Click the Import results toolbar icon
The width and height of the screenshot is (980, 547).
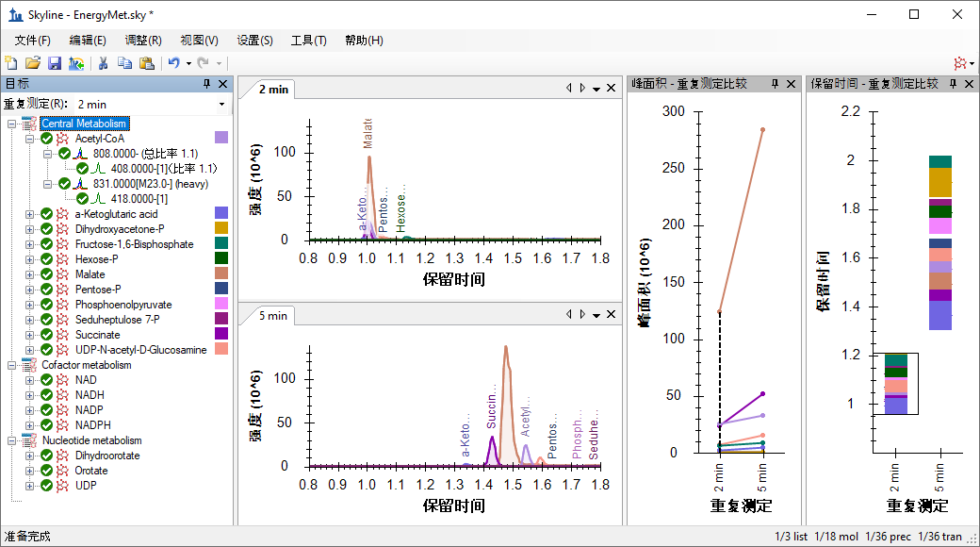click(x=76, y=63)
